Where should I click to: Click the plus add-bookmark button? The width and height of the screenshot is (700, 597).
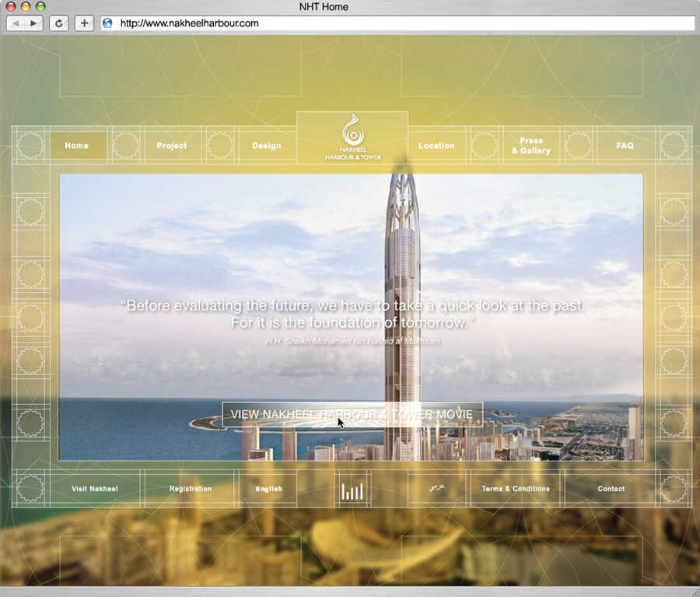pos(84,23)
